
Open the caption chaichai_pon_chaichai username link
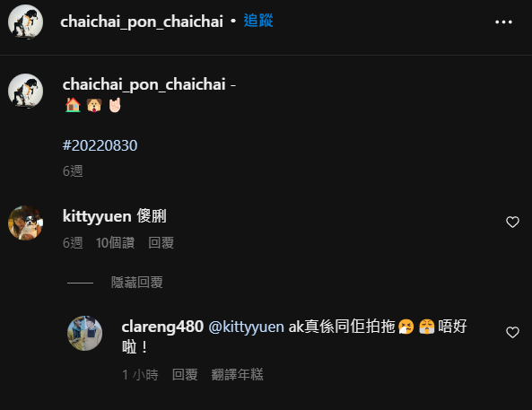click(144, 84)
